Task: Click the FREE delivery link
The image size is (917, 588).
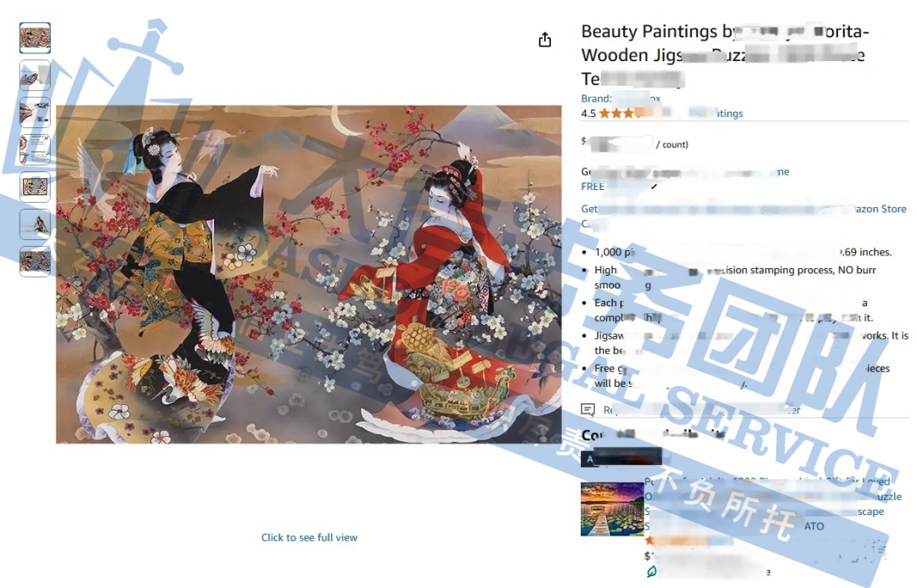Action: click(x=593, y=187)
